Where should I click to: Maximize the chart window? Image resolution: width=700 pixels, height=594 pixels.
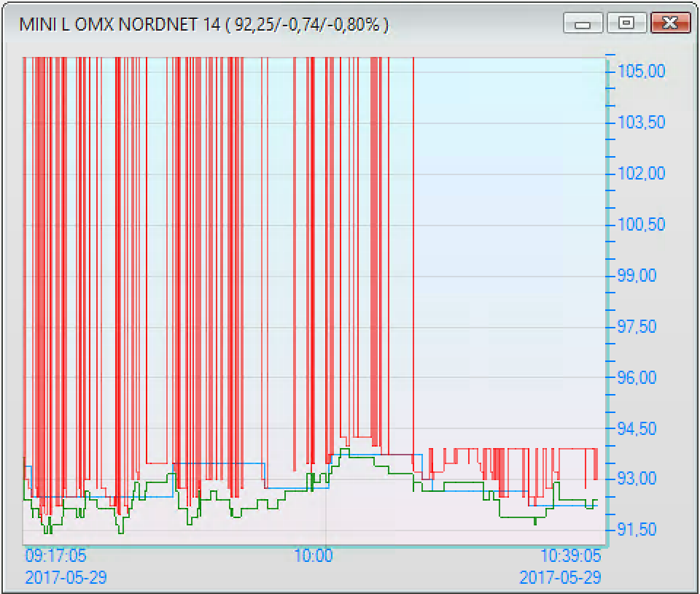[626, 24]
